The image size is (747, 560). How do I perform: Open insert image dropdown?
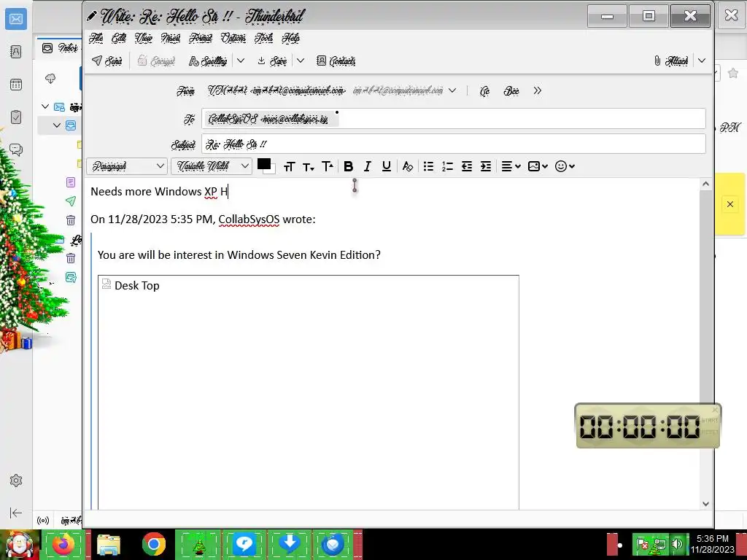[538, 167]
